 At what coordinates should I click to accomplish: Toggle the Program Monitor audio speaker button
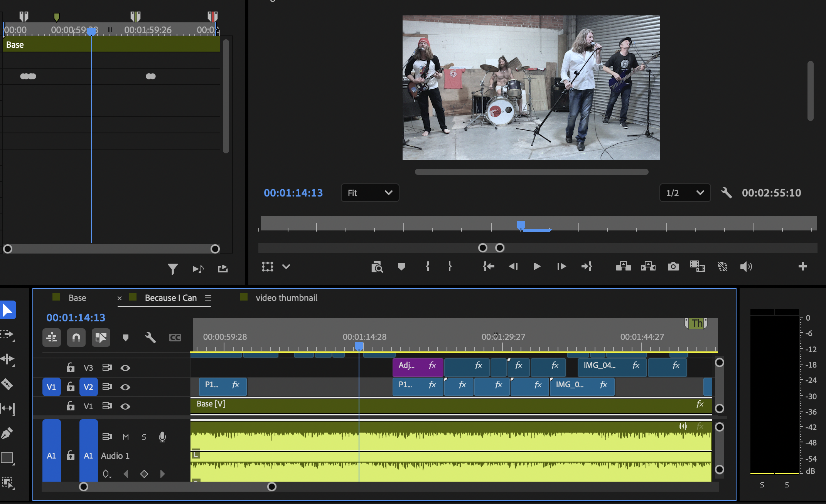tap(746, 266)
